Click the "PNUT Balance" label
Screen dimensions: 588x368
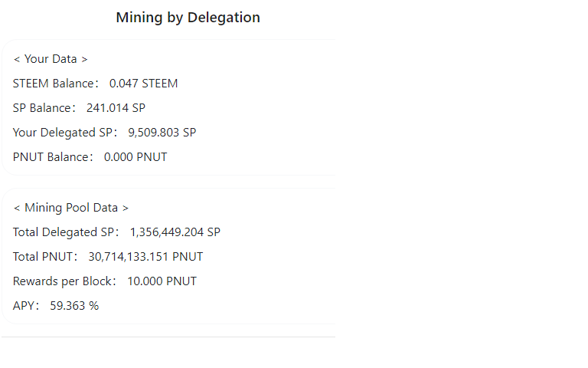coord(52,157)
